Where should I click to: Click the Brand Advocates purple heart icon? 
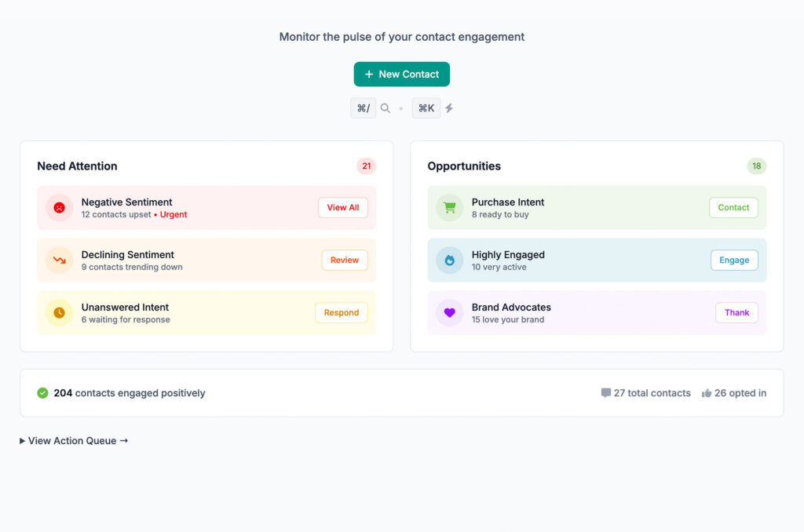pos(450,312)
